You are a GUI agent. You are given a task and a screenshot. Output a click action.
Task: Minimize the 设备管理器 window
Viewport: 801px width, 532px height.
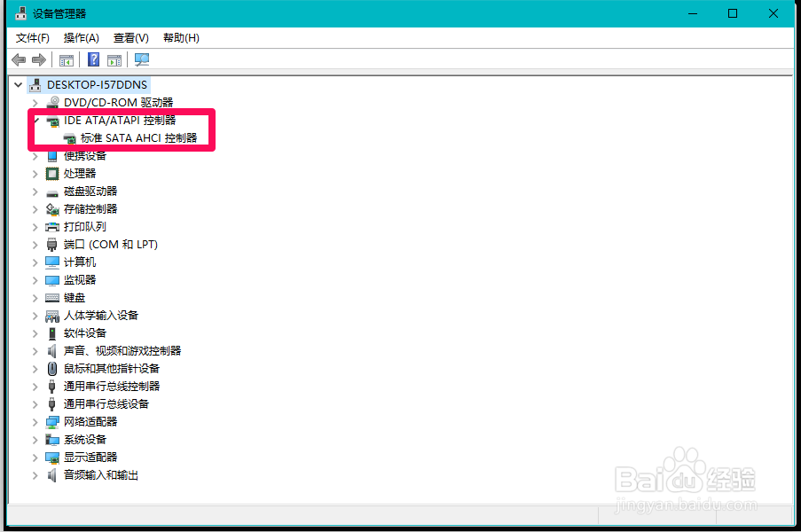point(693,13)
